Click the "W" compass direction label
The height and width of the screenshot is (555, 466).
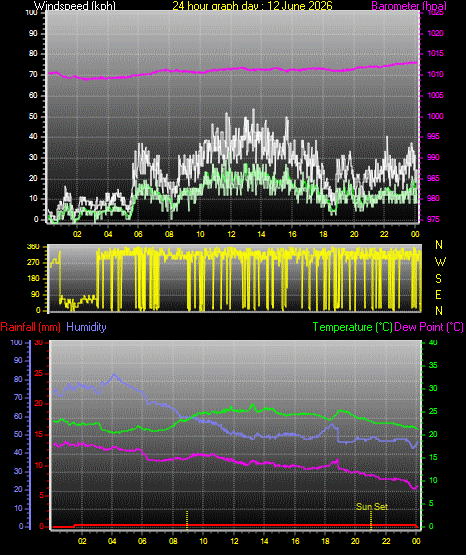click(x=440, y=262)
